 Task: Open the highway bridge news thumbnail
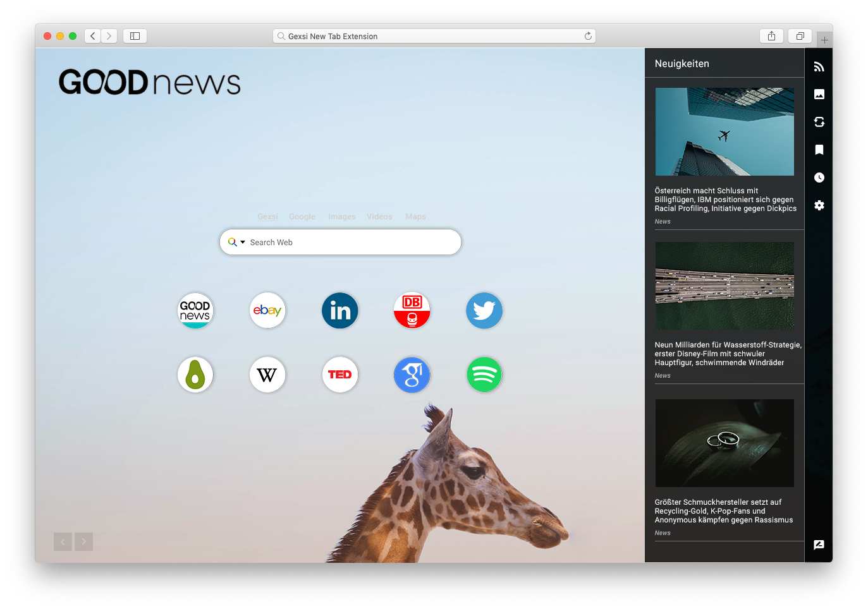pos(724,286)
